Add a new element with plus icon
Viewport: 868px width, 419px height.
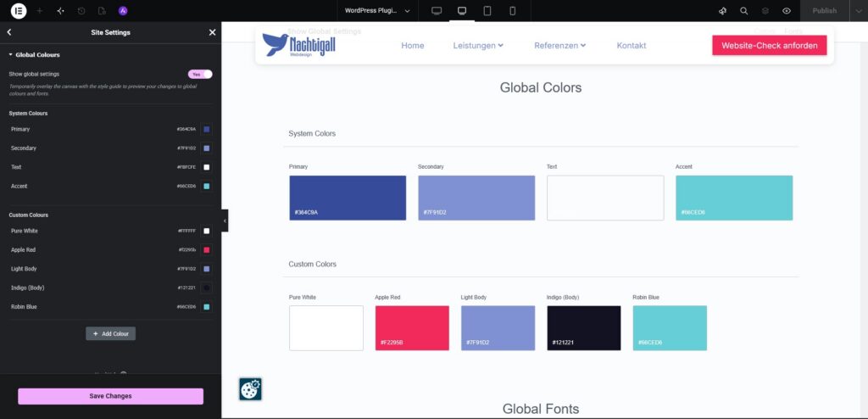[39, 10]
